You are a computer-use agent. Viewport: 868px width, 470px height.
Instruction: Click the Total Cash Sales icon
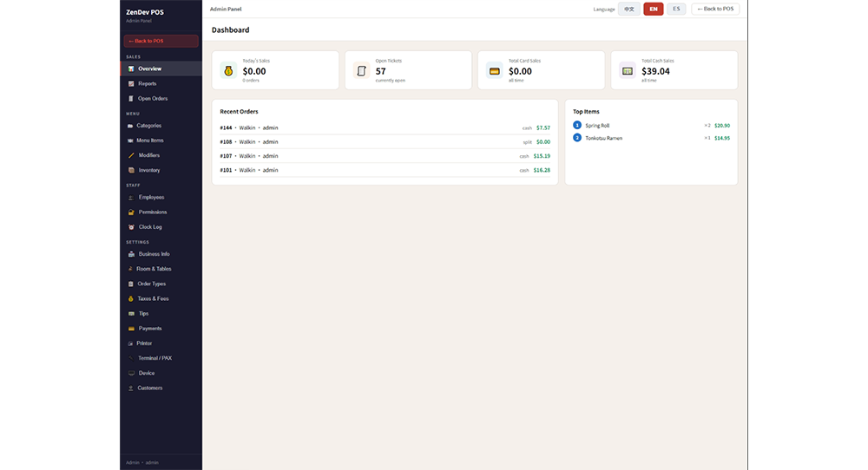click(x=628, y=71)
